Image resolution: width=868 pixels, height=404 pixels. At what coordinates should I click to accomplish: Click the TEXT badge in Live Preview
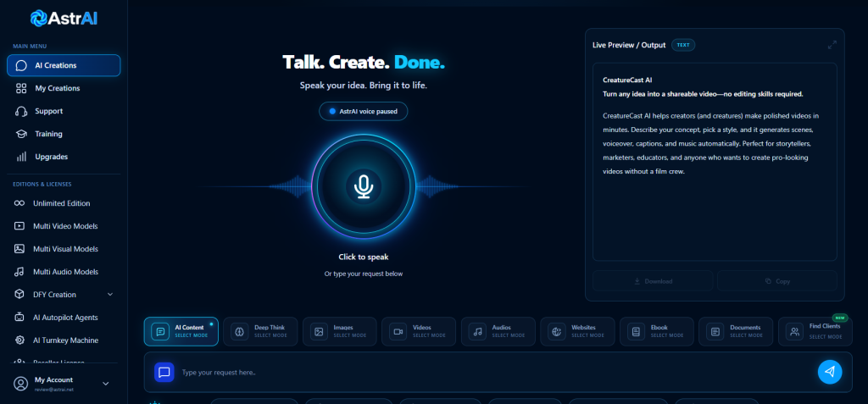point(683,46)
